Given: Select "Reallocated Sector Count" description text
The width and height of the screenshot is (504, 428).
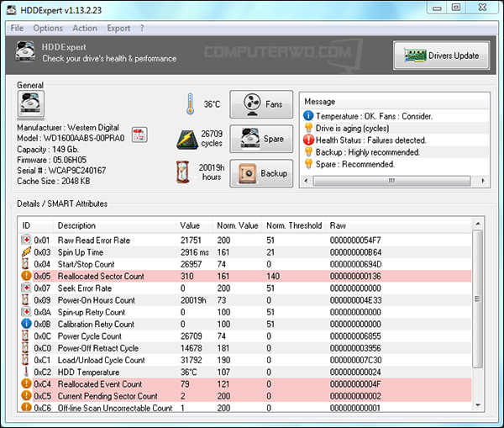Looking at the screenshot, I should click(101, 276).
